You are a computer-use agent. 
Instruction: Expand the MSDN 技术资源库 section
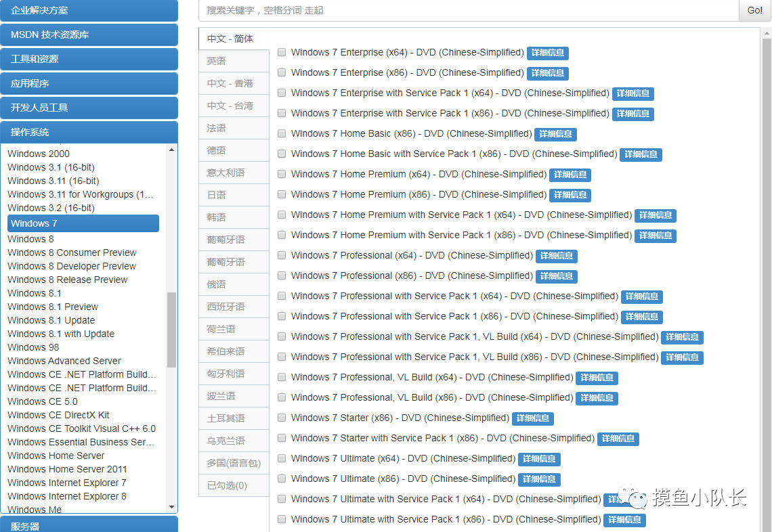point(89,35)
